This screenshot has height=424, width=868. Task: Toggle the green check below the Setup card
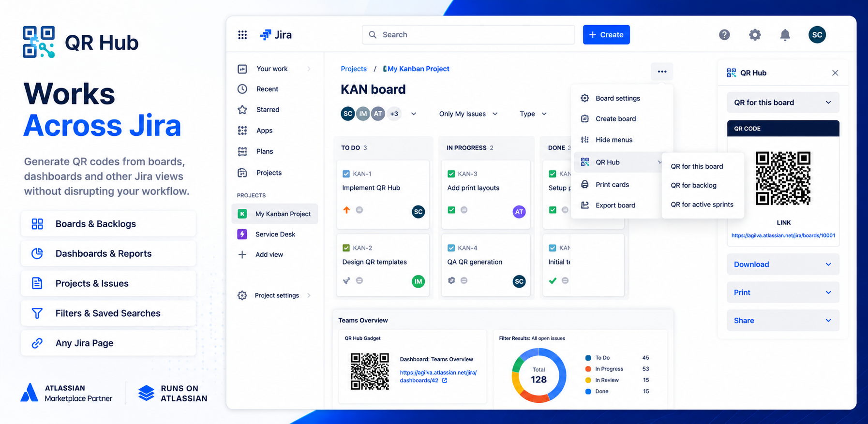point(553,210)
